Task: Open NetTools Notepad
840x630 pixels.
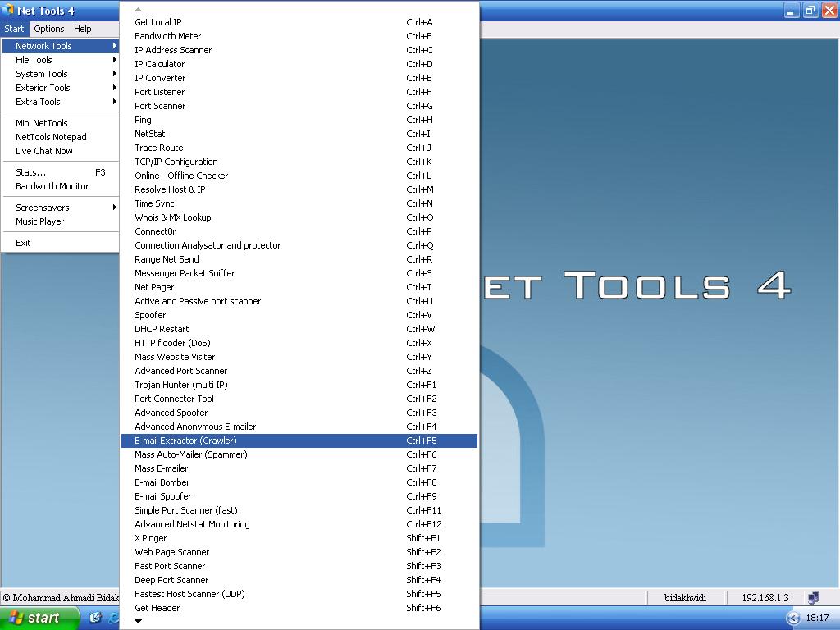Action: [x=51, y=137]
